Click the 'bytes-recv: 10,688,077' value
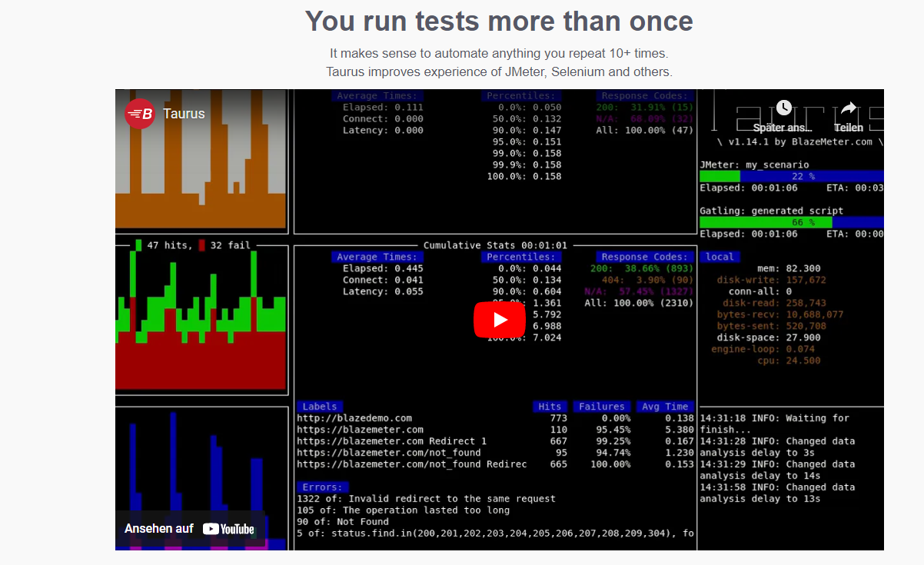Screen dimensions: 924x565 point(779,314)
